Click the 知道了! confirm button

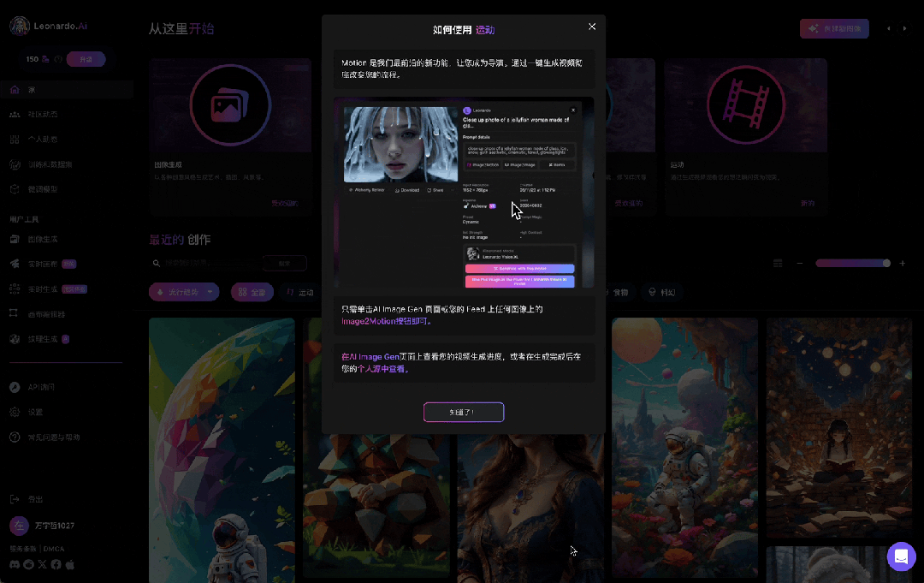[464, 412]
